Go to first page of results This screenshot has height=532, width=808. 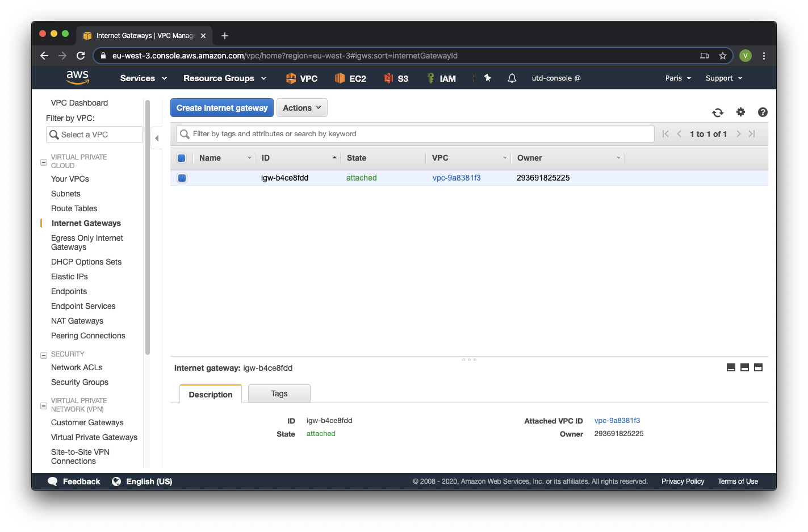point(665,134)
